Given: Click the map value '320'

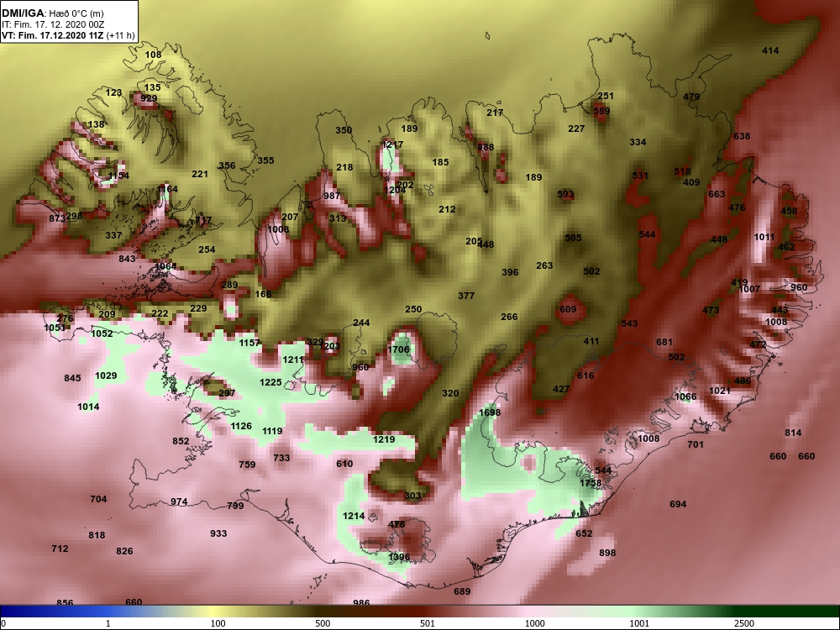Looking at the screenshot, I should coord(450,393).
